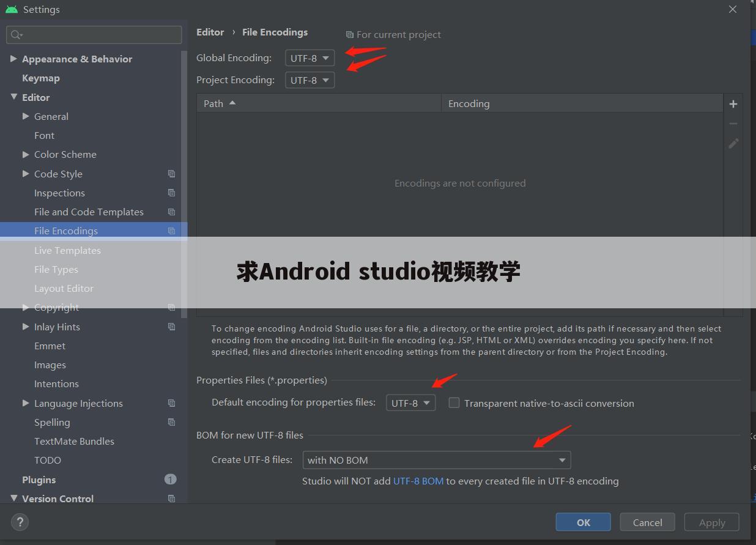Click the Encoding column header

582,103
